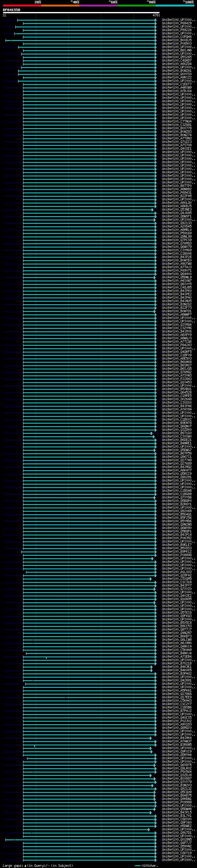Select the UniRef100_P69071 label
This screenshot has height=868, width=197.
pyautogui.click(x=177, y=270)
